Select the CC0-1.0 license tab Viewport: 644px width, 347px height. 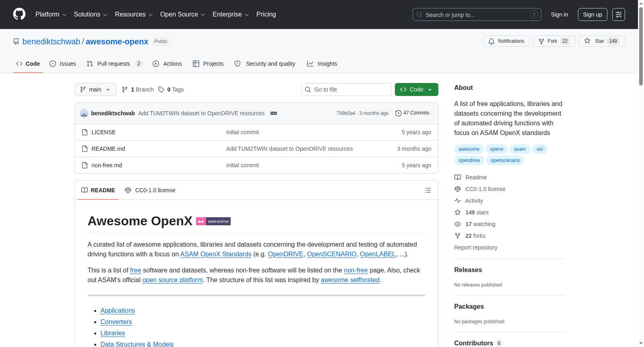pyautogui.click(x=150, y=190)
